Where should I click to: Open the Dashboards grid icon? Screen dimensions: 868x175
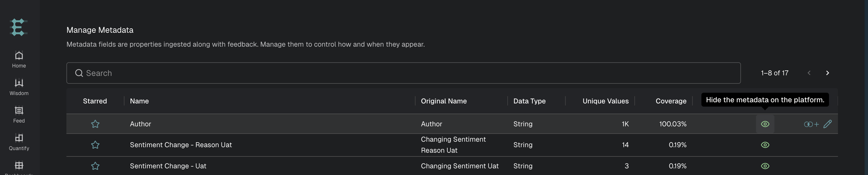(x=19, y=165)
